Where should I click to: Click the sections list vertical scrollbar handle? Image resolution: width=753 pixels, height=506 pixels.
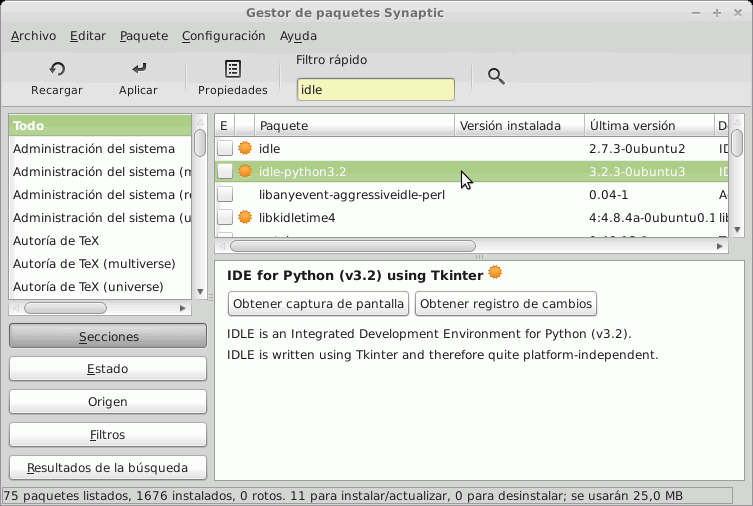pos(200,143)
